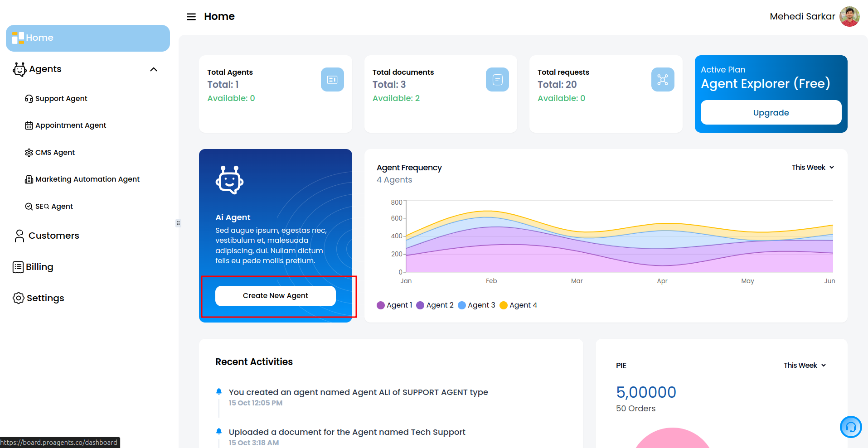Screen dimensions: 868x448
Task: Click Create New Agent button
Action: pyautogui.click(x=276, y=296)
